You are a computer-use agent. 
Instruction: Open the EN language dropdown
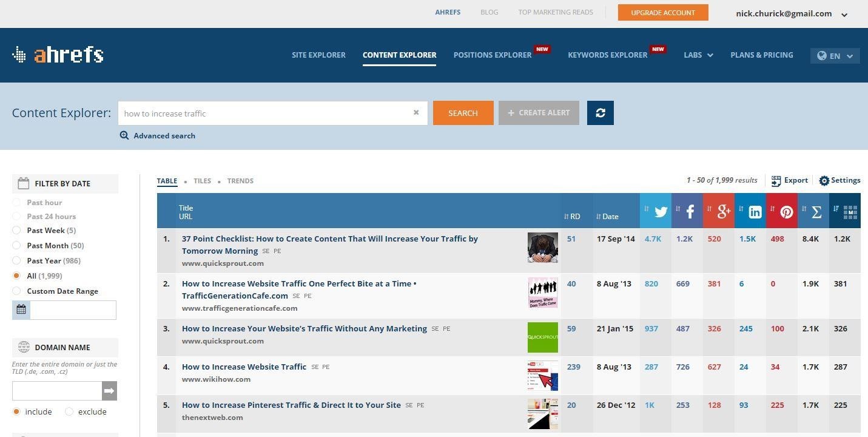tap(835, 55)
